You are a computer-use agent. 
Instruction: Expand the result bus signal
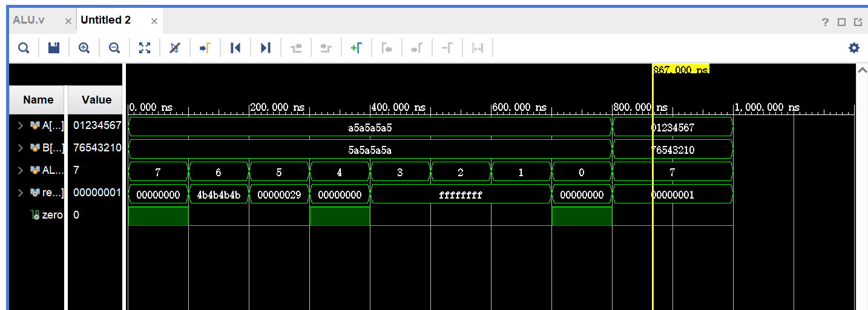20,193
